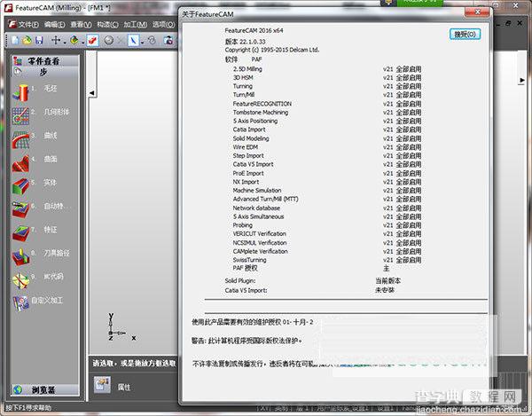Click the Probing module row

point(327,225)
